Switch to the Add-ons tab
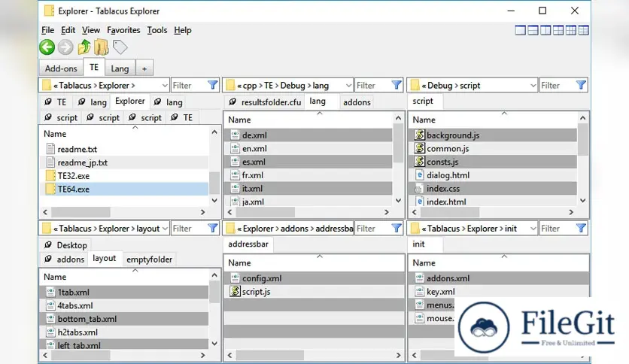This screenshot has height=364, width=629. click(61, 68)
